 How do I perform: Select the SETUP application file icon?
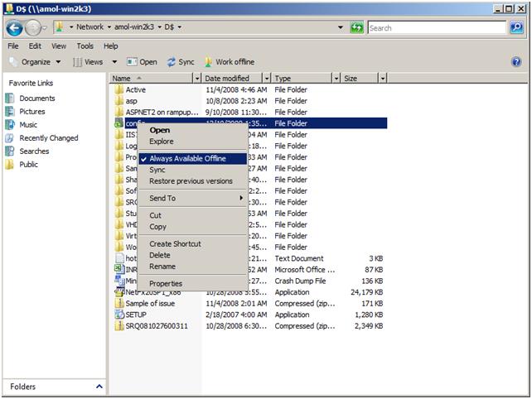click(x=119, y=315)
